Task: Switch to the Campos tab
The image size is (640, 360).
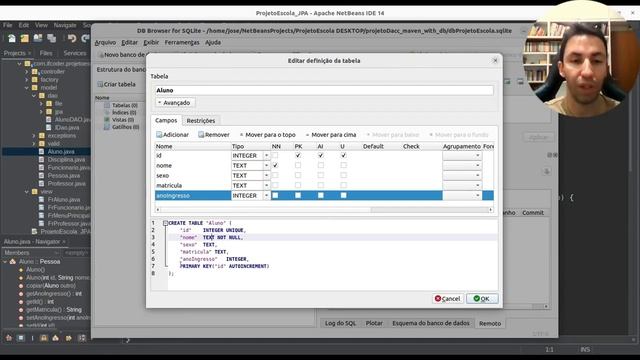Action: tap(166, 120)
